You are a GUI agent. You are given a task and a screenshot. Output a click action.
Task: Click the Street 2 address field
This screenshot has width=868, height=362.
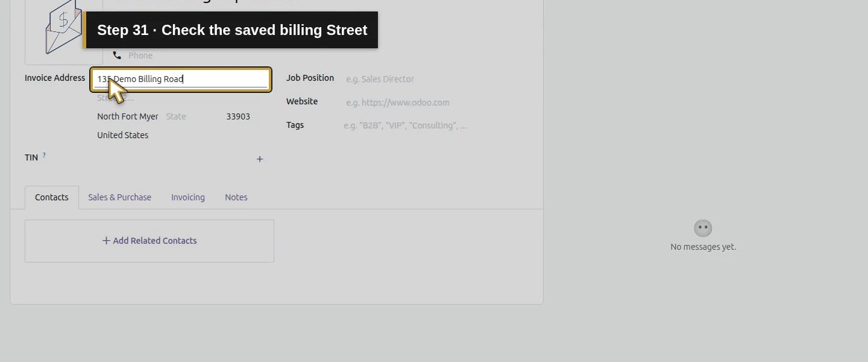(x=181, y=98)
